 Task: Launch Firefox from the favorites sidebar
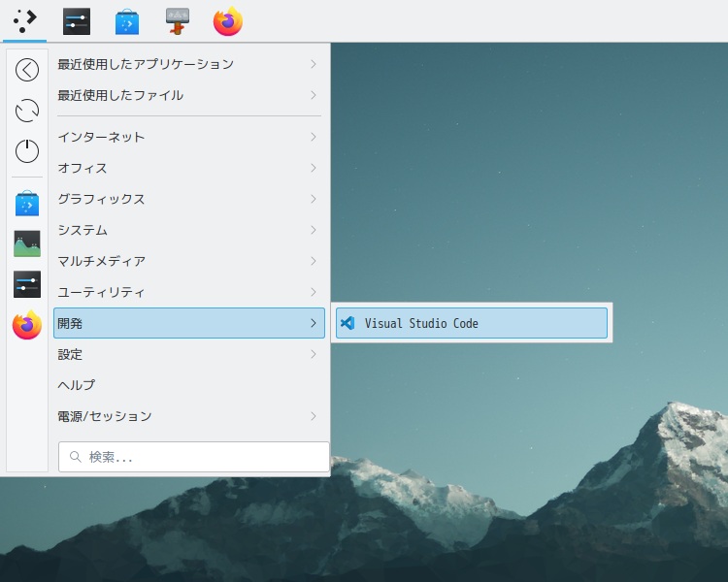click(27, 324)
